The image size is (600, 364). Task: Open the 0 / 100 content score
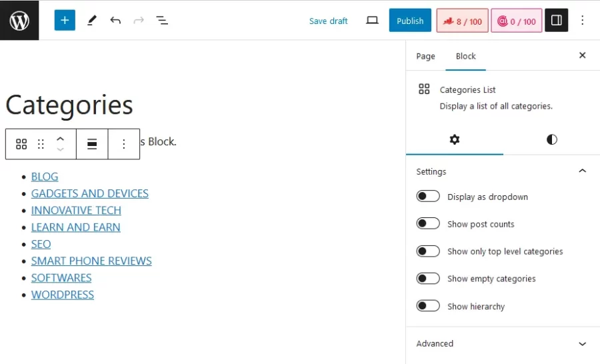(516, 21)
